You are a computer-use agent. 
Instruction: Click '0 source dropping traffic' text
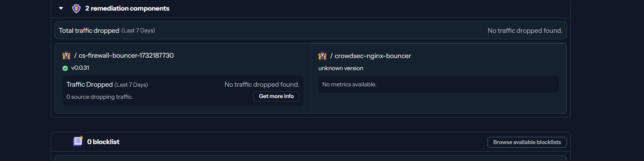[100, 97]
